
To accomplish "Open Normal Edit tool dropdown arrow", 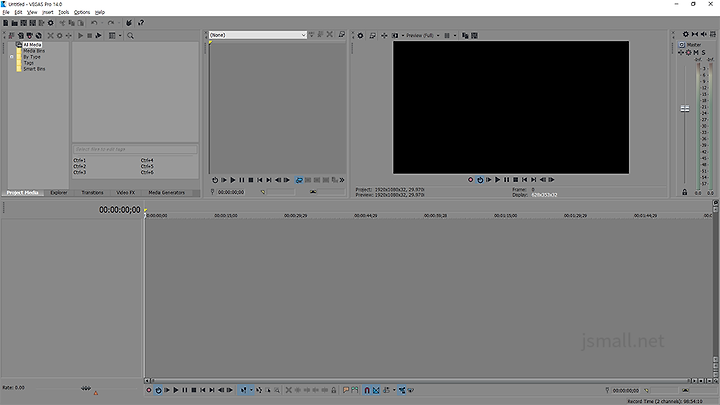I will tap(251, 390).
